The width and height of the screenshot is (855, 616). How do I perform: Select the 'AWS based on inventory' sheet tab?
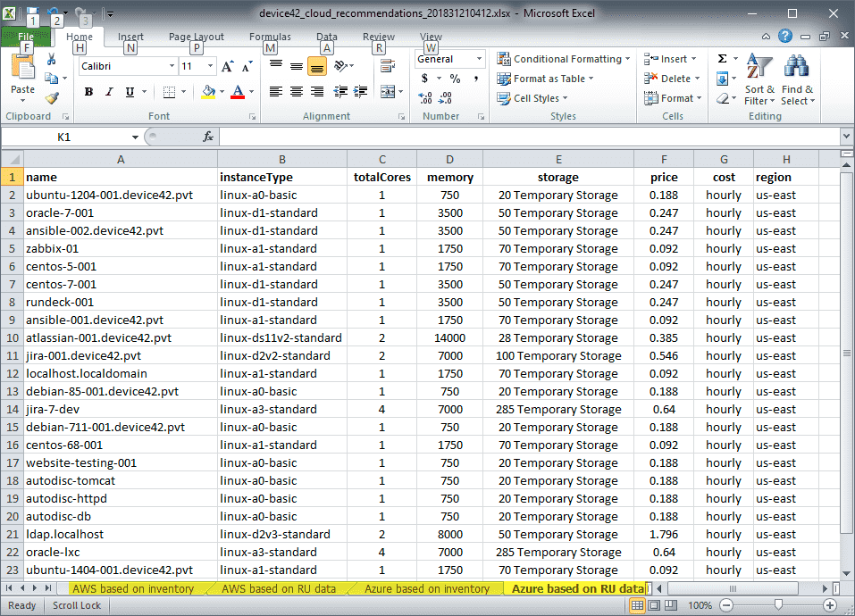coord(133,588)
